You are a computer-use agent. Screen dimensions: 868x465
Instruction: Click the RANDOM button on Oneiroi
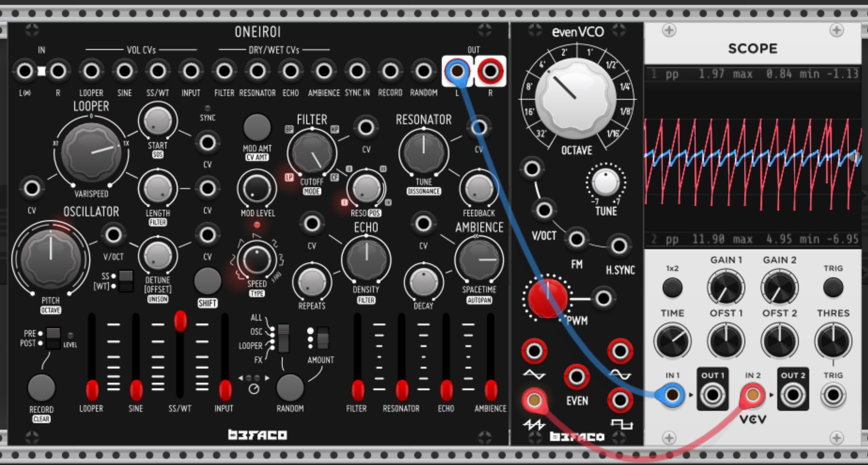[290, 388]
